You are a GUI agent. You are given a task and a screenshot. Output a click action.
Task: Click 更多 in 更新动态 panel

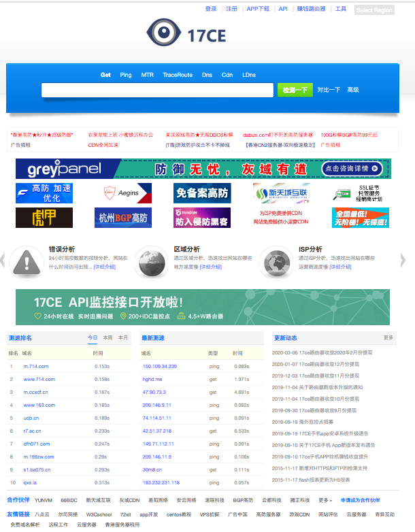coord(388,337)
